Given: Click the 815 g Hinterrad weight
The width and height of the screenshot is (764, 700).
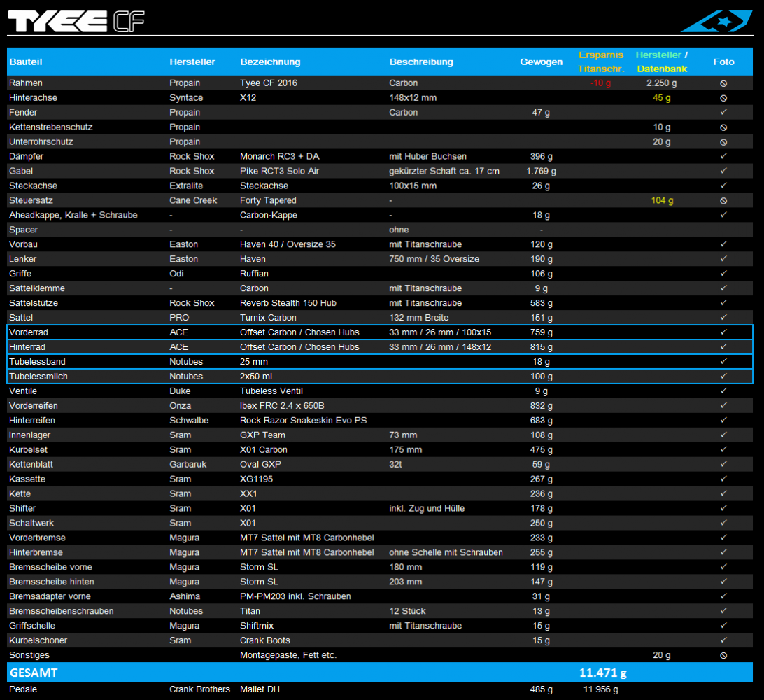Looking at the screenshot, I should pyautogui.click(x=541, y=346).
